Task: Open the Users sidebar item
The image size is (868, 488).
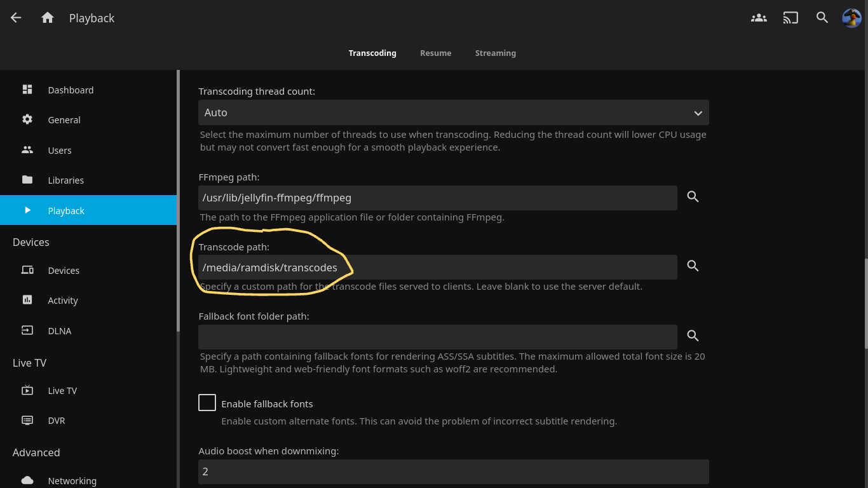Action: (x=59, y=151)
